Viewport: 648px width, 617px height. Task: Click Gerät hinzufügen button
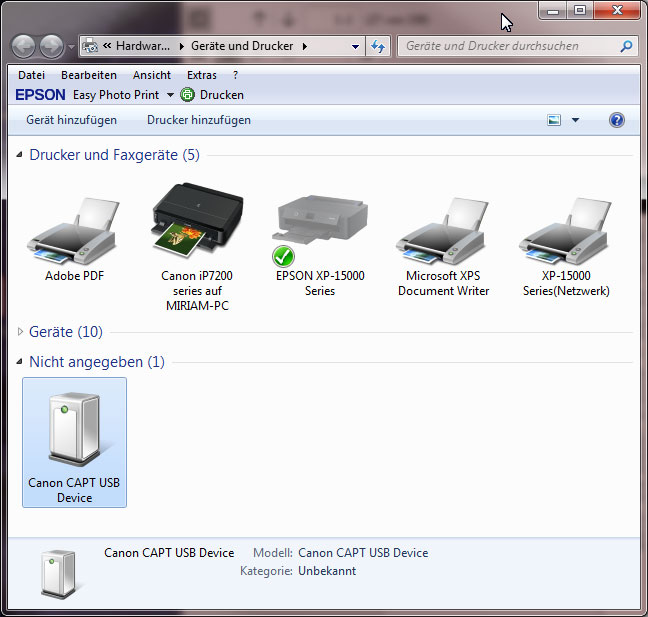[71, 120]
